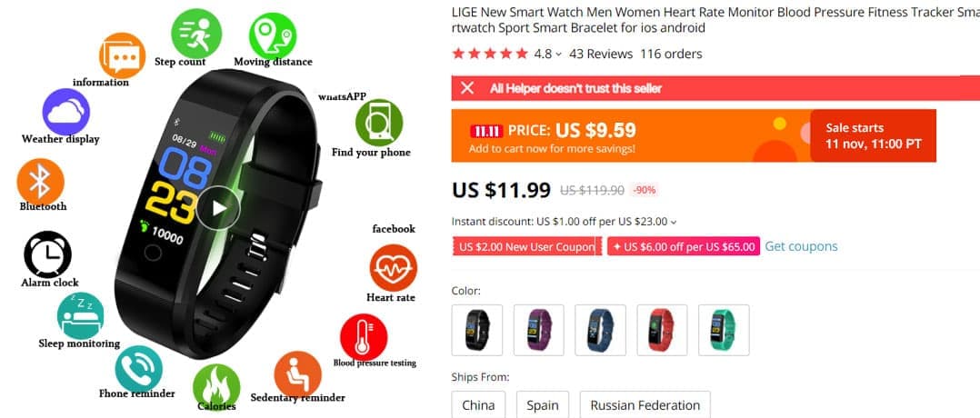Dismiss the All Helper trust warning
Screen dimensions: 980x418
[467, 88]
